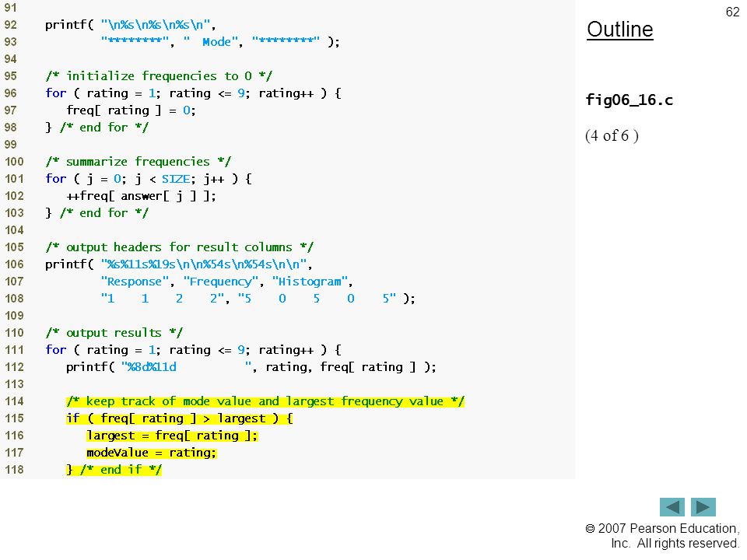Viewport: 747px width, 560px height.
Task: Select the highlighted 'keep track of mode value' comment
Action: point(265,401)
